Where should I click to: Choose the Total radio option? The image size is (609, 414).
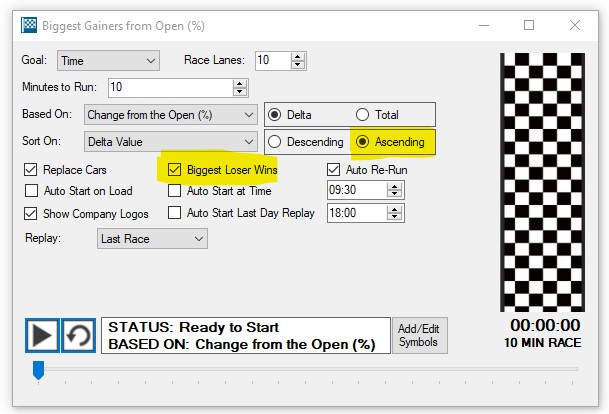pyautogui.click(x=362, y=115)
